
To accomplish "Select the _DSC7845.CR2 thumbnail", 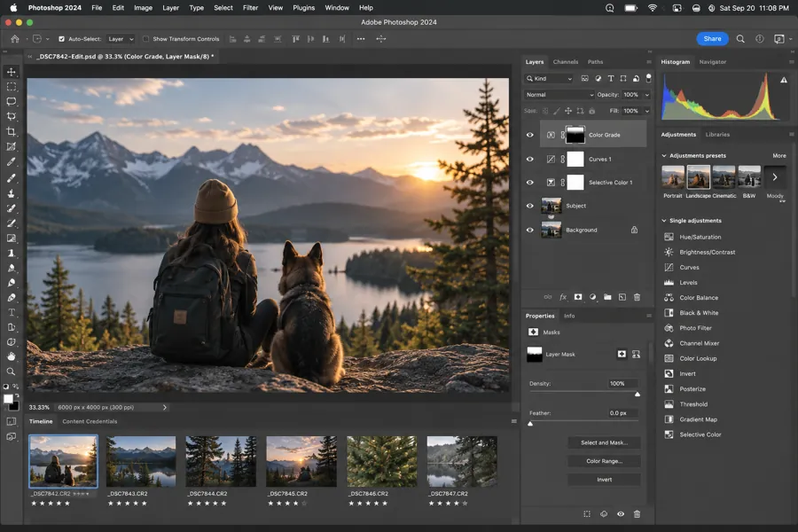I will point(301,461).
